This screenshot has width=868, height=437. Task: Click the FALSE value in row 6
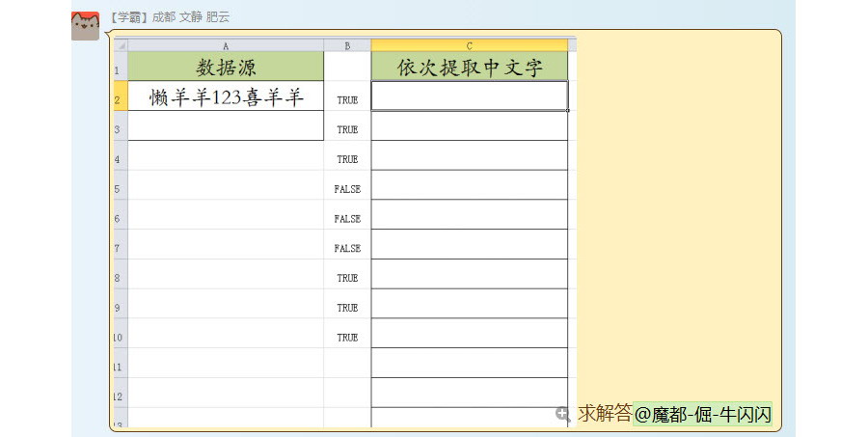347,219
